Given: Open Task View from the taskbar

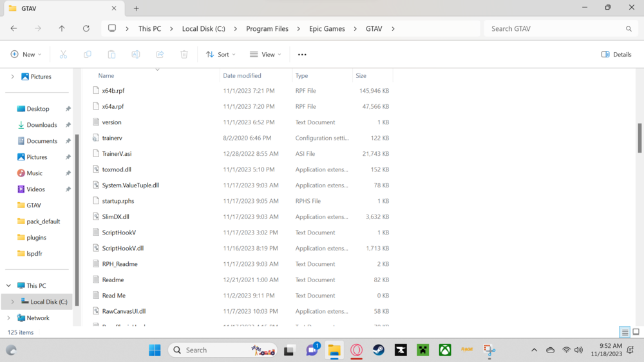Looking at the screenshot, I should tap(289, 350).
